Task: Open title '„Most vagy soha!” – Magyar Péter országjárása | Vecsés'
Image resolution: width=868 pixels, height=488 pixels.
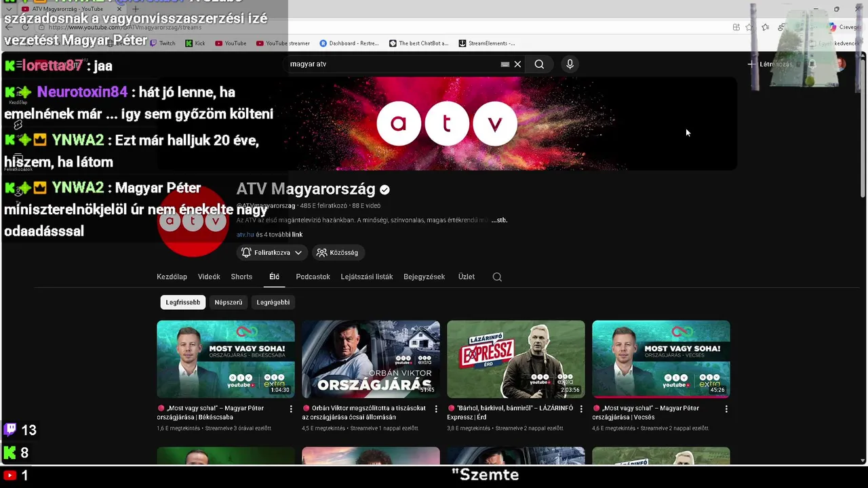Action: pyautogui.click(x=651, y=412)
